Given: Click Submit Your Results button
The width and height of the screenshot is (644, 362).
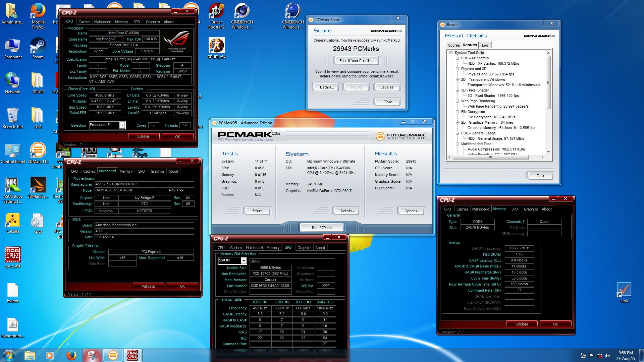Looking at the screenshot, I should (357, 61).
